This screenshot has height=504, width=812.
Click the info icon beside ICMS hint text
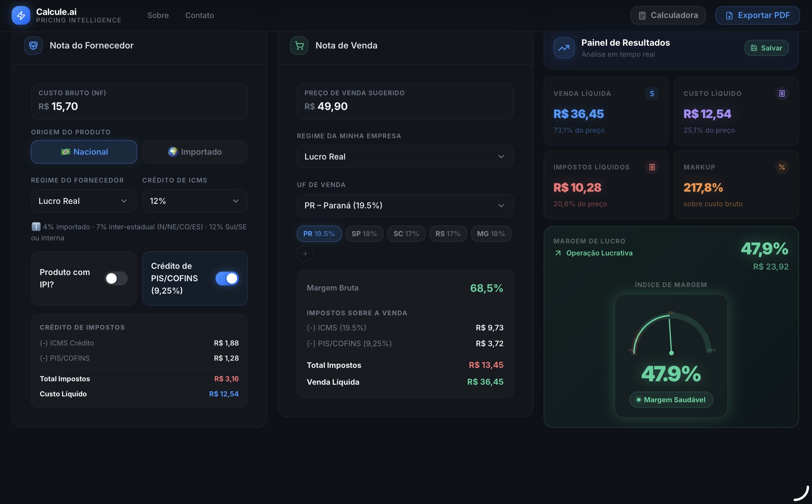(36, 227)
